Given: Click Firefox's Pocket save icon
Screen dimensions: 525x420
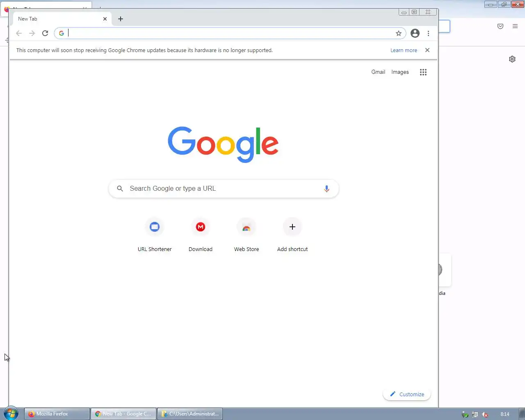Looking at the screenshot, I should pyautogui.click(x=500, y=26).
